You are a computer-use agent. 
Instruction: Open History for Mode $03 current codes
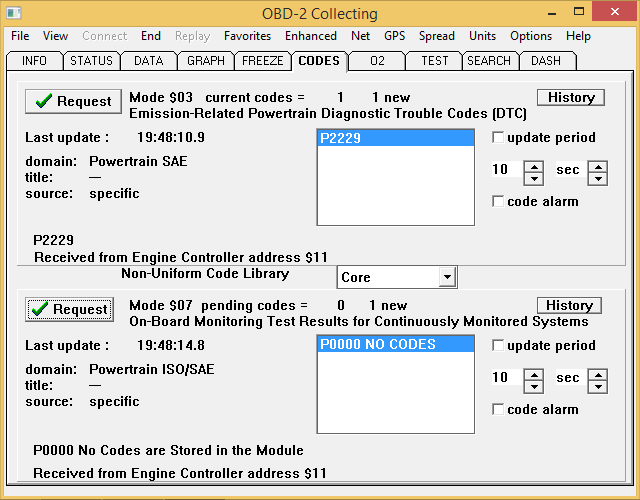pyautogui.click(x=570, y=97)
